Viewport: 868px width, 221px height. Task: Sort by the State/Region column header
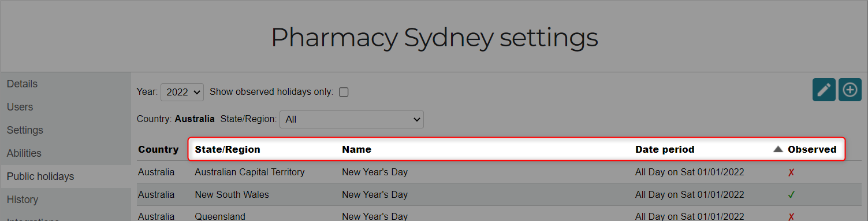tap(228, 149)
